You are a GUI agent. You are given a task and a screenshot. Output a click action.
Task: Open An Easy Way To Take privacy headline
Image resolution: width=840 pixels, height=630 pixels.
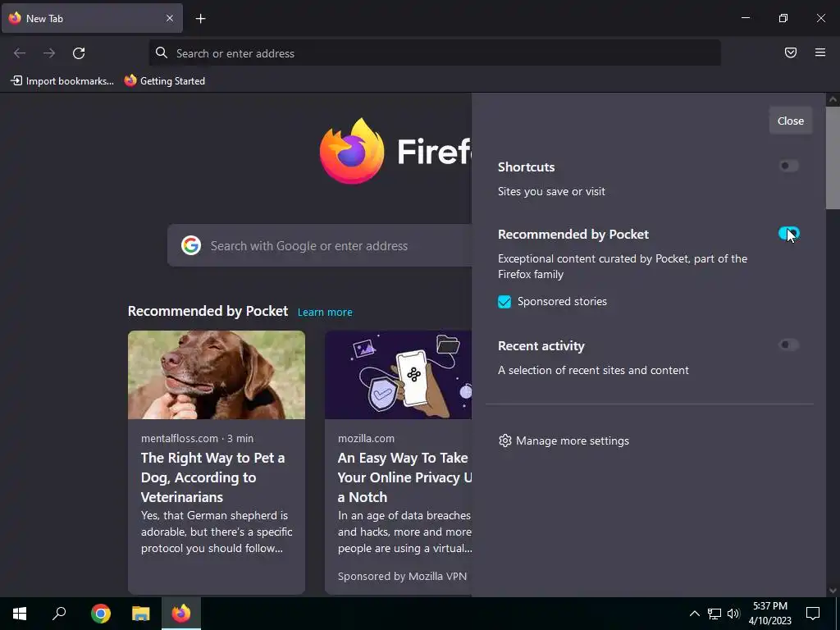click(404, 477)
